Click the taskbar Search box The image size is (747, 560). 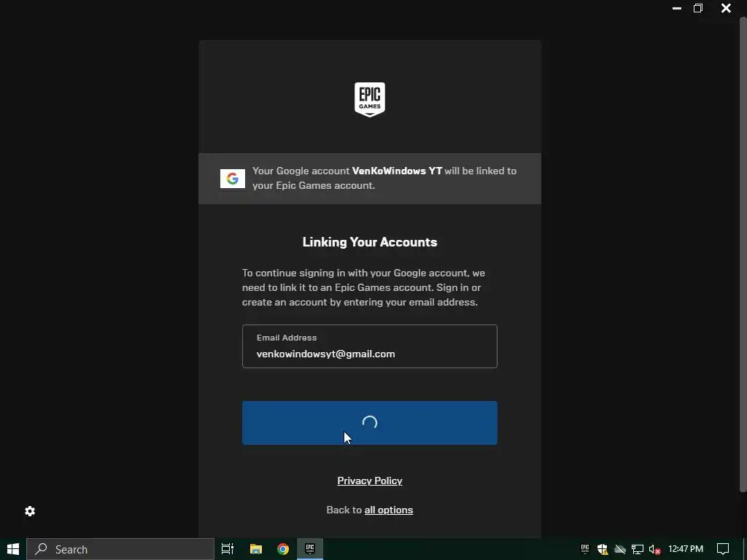(120, 549)
